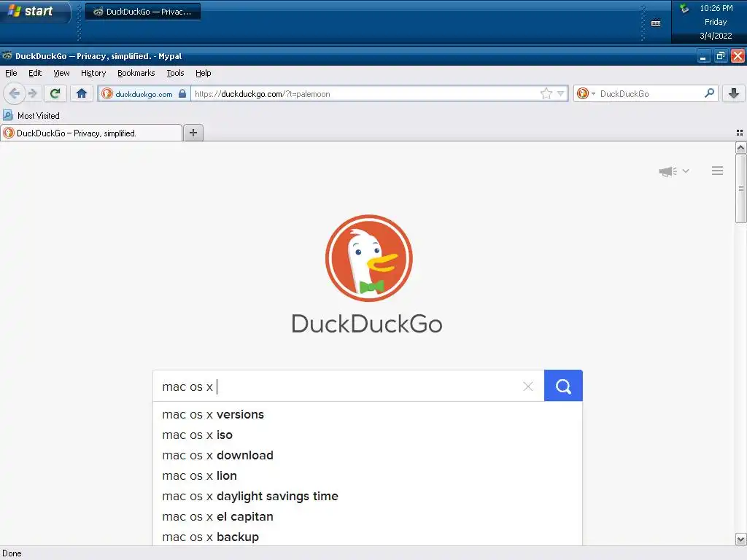
Task: Click the DuckDuckGo duck logo
Action: (x=368, y=258)
